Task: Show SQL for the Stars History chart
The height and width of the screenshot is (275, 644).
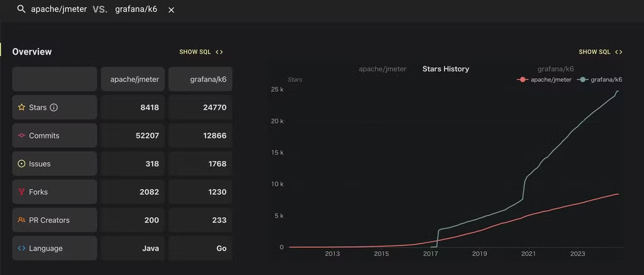Action: pyautogui.click(x=601, y=52)
